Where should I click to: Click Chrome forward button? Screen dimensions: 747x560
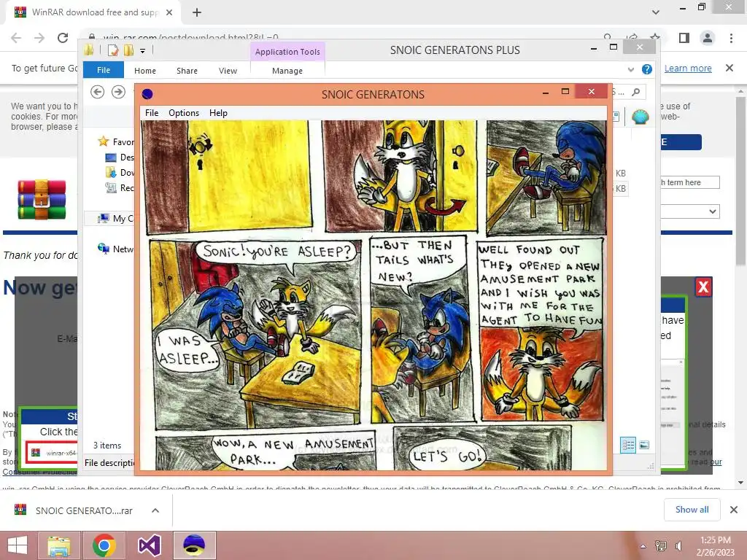click(39, 38)
